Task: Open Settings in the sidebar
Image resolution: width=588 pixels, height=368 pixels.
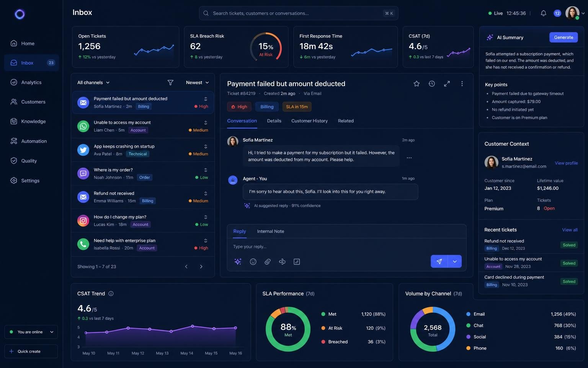Action: click(31, 181)
